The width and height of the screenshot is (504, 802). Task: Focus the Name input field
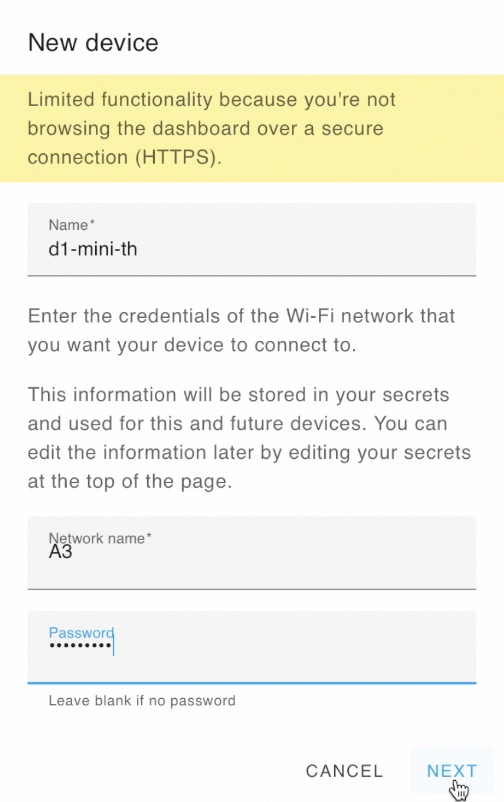click(252, 239)
